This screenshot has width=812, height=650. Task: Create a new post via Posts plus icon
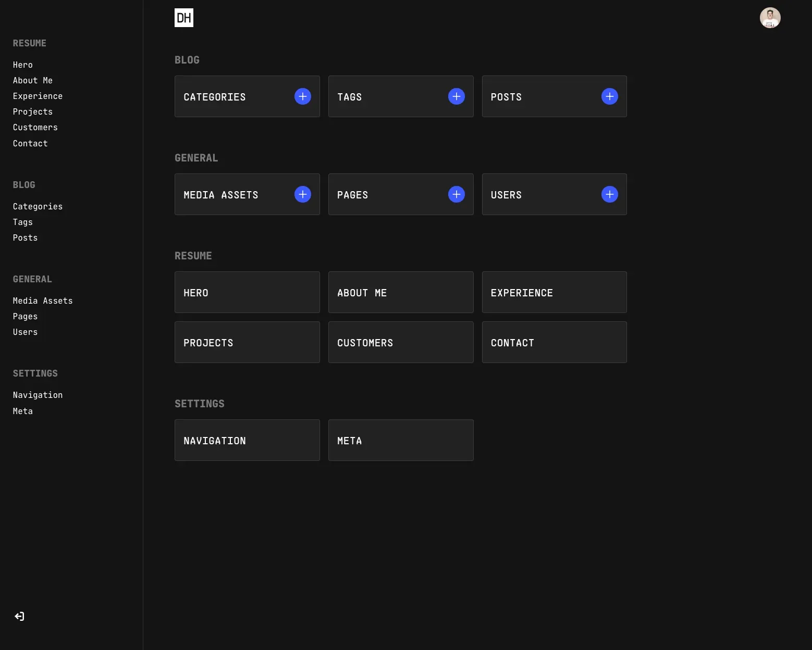610,96
